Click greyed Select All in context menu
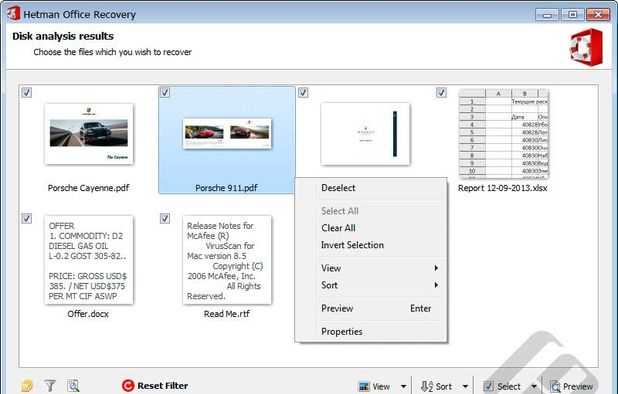This screenshot has height=394, width=618. coord(371,211)
